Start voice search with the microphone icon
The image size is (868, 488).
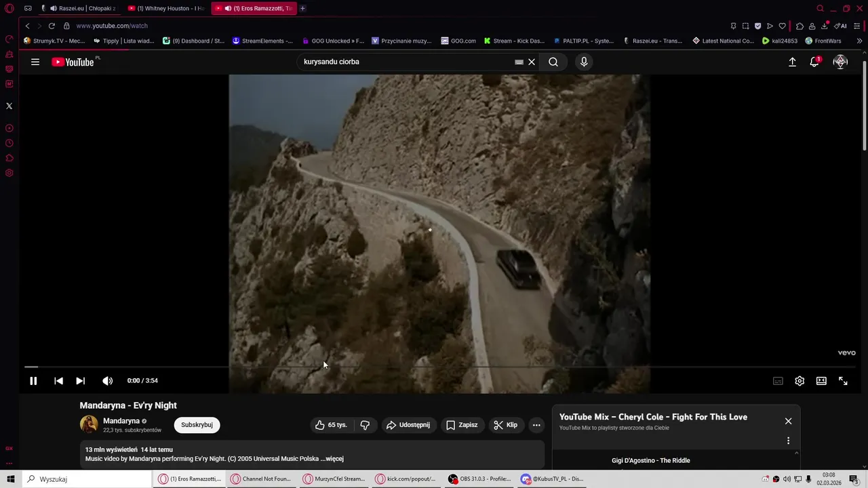point(584,62)
